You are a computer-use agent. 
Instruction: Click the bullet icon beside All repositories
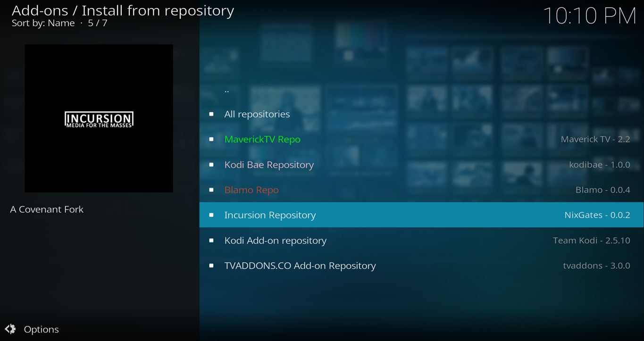click(211, 114)
